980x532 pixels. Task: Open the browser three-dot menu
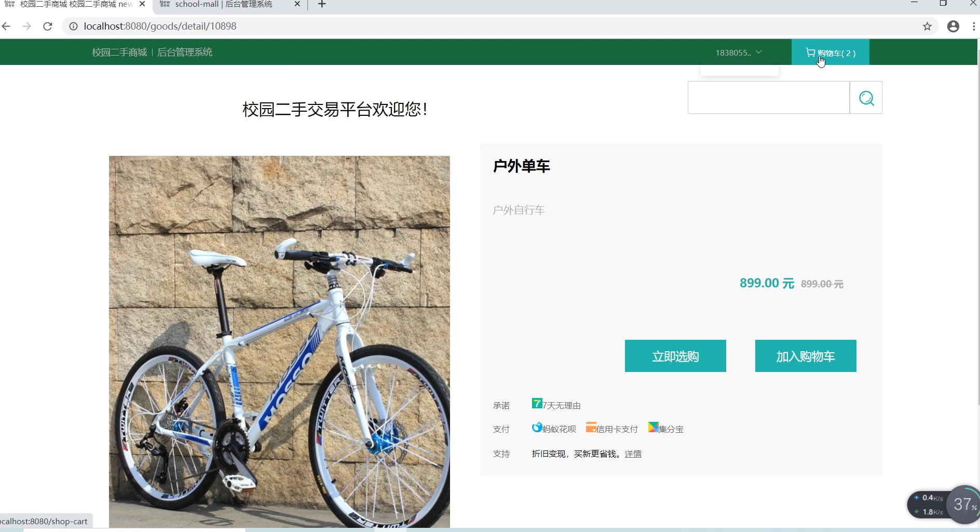coord(974,26)
